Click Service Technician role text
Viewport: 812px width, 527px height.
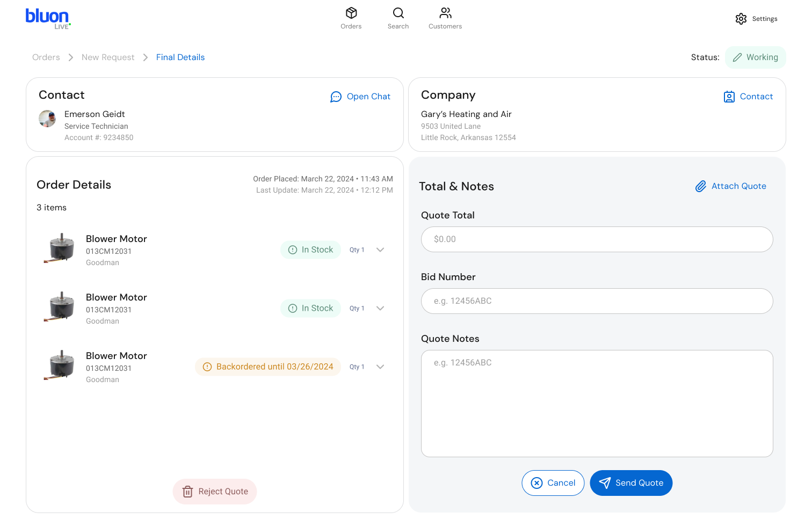coord(96,127)
